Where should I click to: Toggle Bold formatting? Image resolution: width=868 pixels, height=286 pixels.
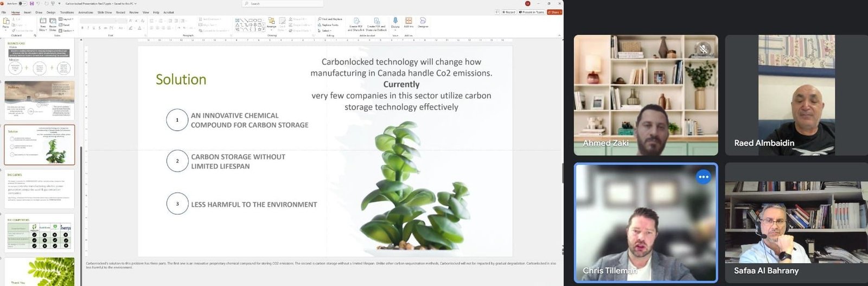click(x=82, y=28)
